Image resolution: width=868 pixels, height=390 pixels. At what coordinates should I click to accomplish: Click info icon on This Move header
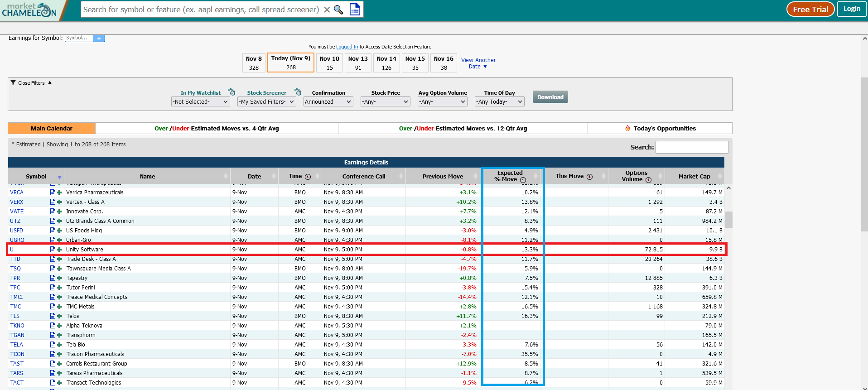coord(589,177)
